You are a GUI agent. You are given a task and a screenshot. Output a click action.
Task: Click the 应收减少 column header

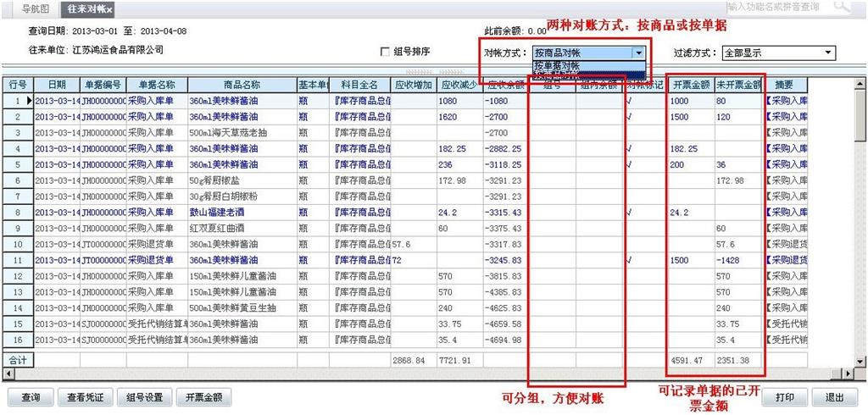459,86
